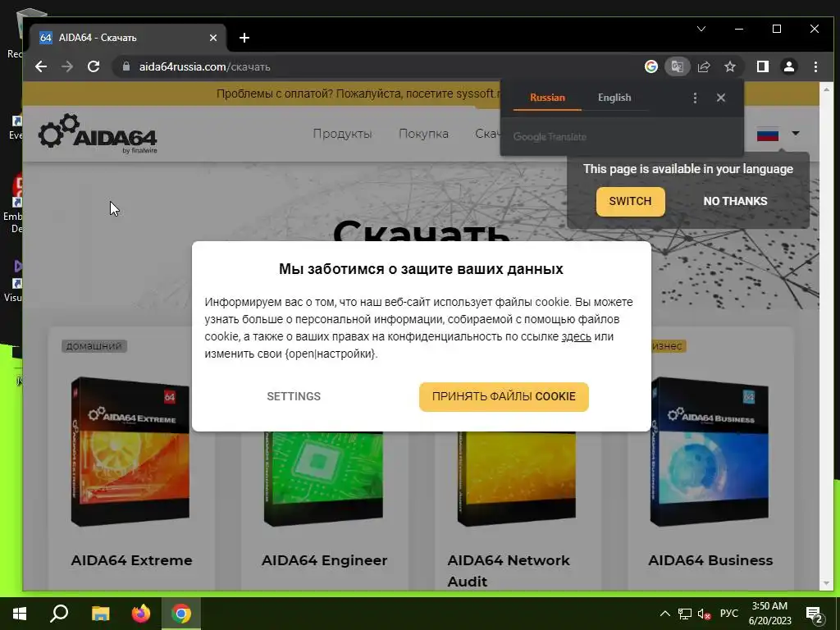The height and width of the screenshot is (630, 840).
Task: Show hidden tray icons chevron
Action: [x=664, y=614]
